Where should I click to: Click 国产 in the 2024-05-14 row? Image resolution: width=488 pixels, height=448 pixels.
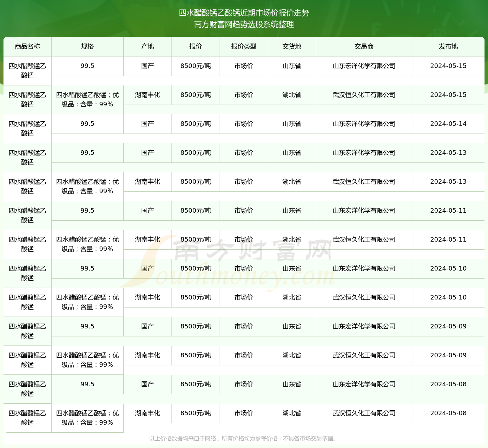[147, 124]
